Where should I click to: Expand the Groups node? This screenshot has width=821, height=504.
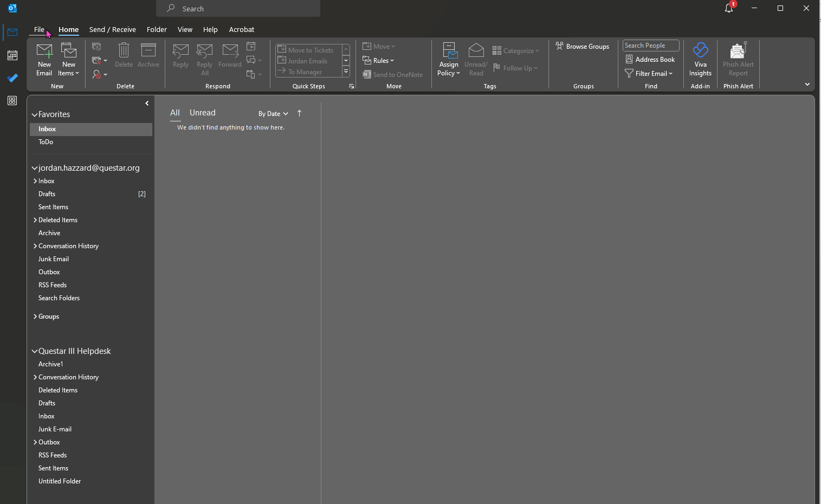pyautogui.click(x=35, y=316)
